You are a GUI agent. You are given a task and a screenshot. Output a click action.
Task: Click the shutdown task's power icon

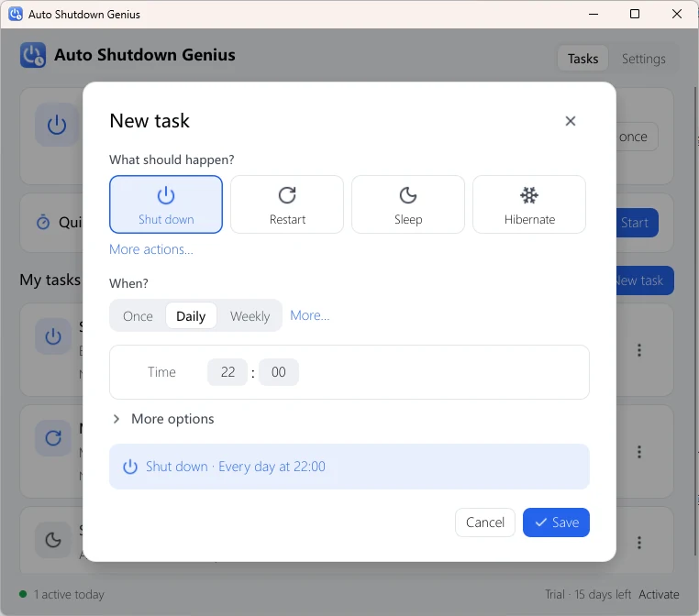point(53,336)
